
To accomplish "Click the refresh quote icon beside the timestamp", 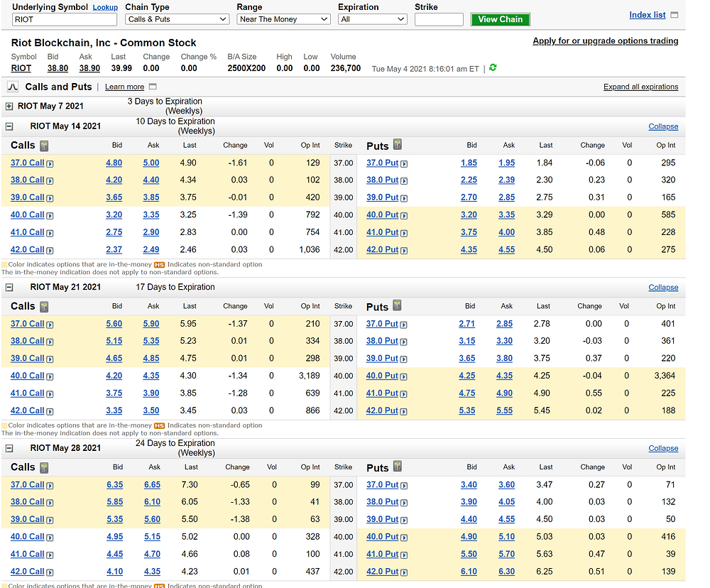I will 493,67.
